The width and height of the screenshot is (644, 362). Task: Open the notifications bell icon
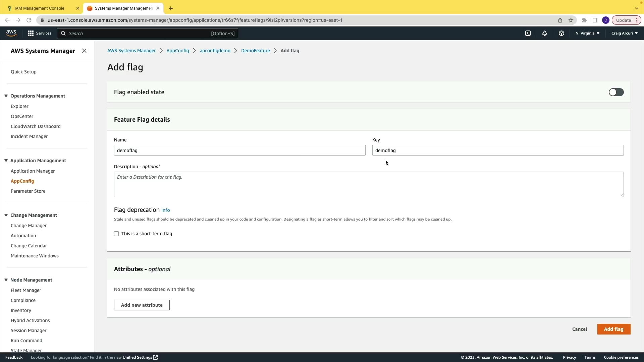pyautogui.click(x=545, y=33)
